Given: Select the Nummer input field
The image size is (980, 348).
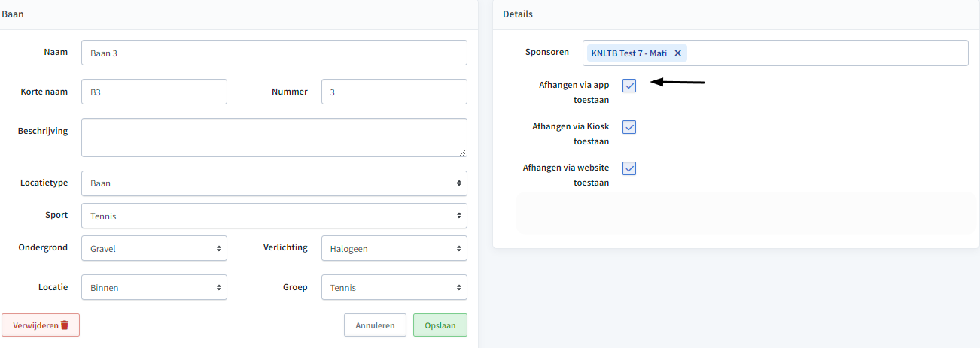Looking at the screenshot, I should (394, 92).
